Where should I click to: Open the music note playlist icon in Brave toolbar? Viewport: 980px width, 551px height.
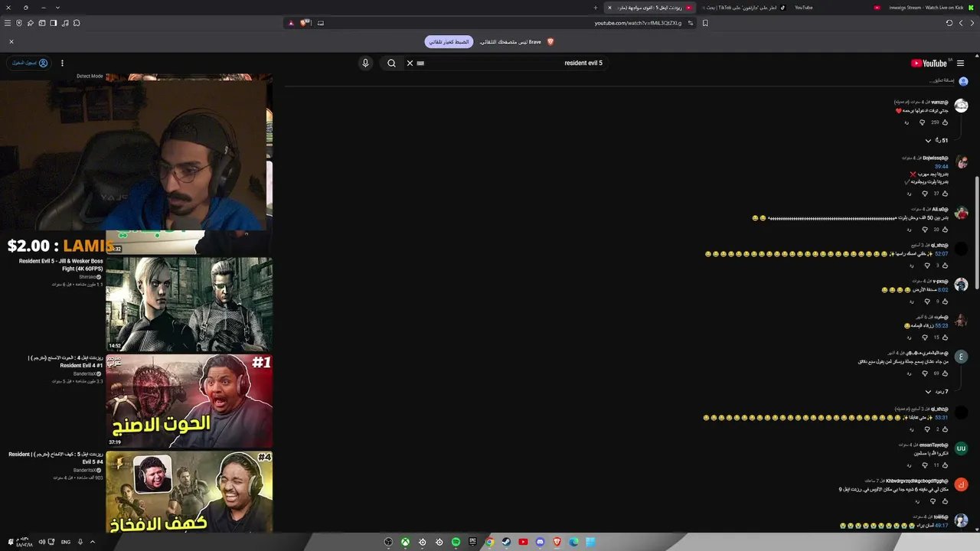65,23
